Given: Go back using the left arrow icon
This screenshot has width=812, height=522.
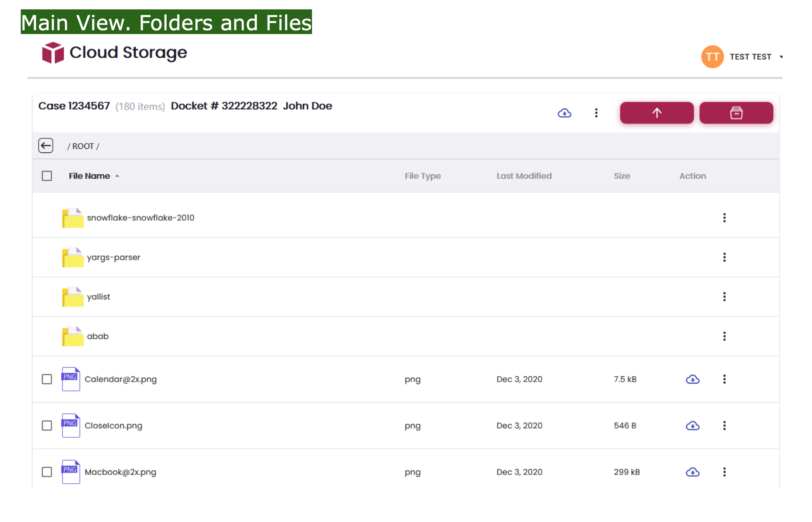Looking at the screenshot, I should 46,146.
